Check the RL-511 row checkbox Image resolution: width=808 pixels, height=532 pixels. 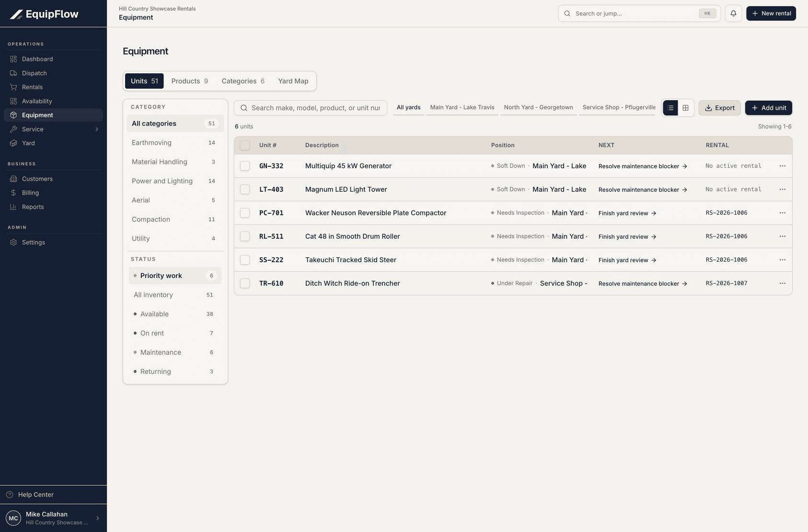click(245, 236)
